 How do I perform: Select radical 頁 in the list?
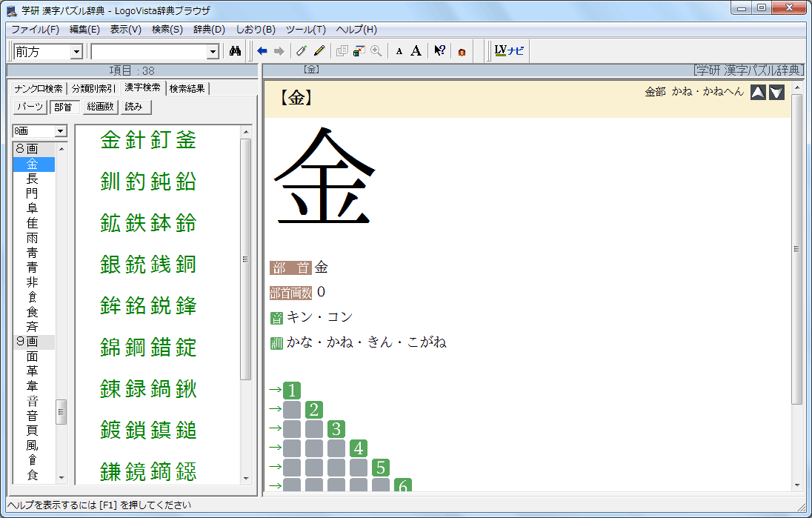point(32,430)
